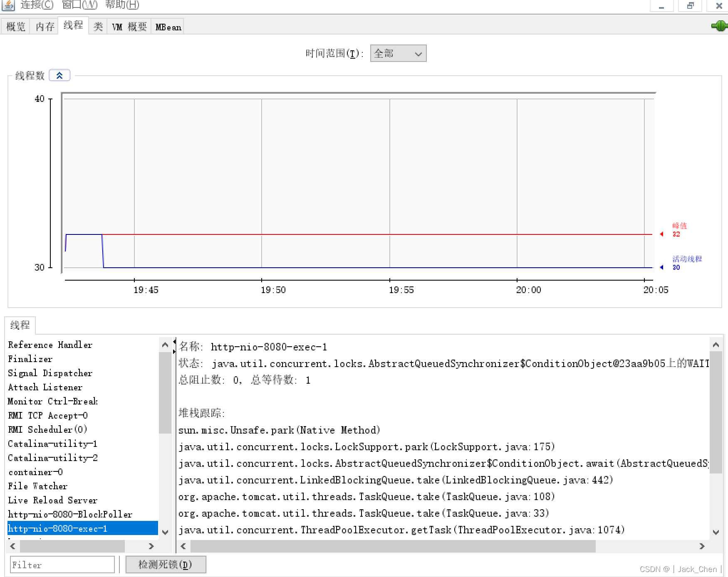Screen dimensions: 728x577
Task: Open the 类 tab
Action: click(x=98, y=27)
